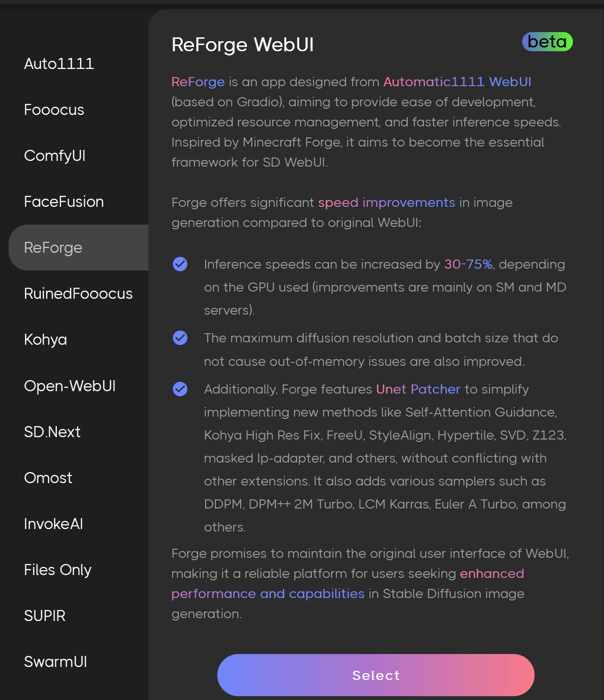Click the beta badge

pos(547,42)
